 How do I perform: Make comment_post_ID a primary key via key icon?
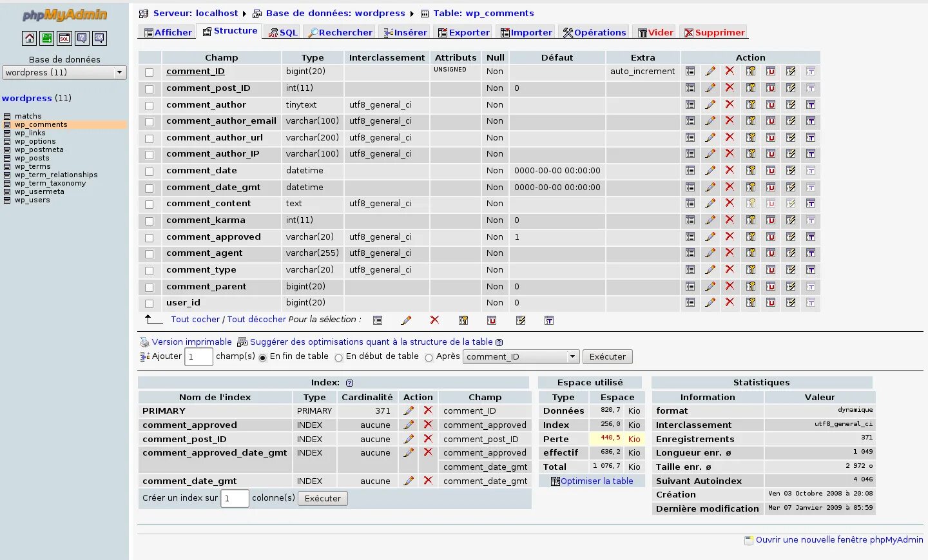pos(750,88)
